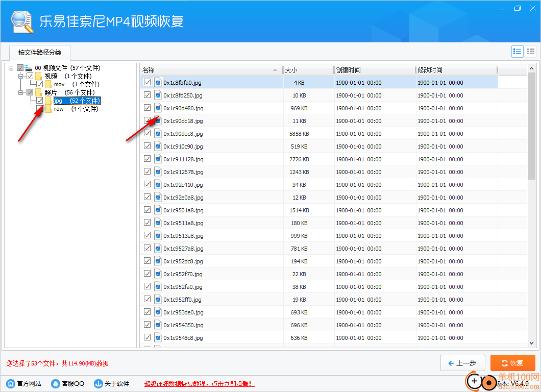Screen dimensions: 541x392
Task: Click the 5858 KB size cell
Action: pos(299,134)
